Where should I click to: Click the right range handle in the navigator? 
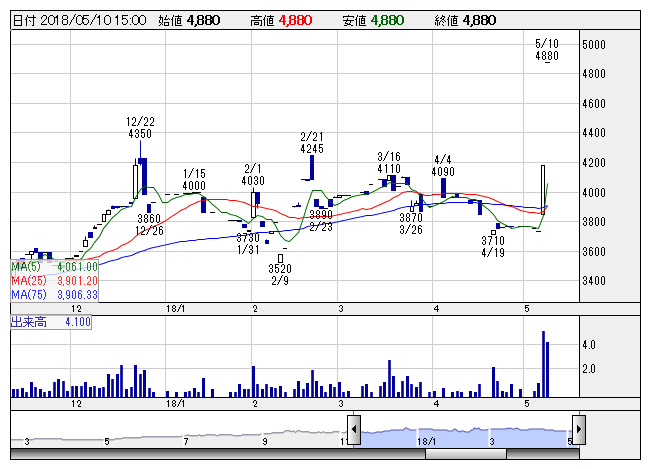[x=578, y=431]
